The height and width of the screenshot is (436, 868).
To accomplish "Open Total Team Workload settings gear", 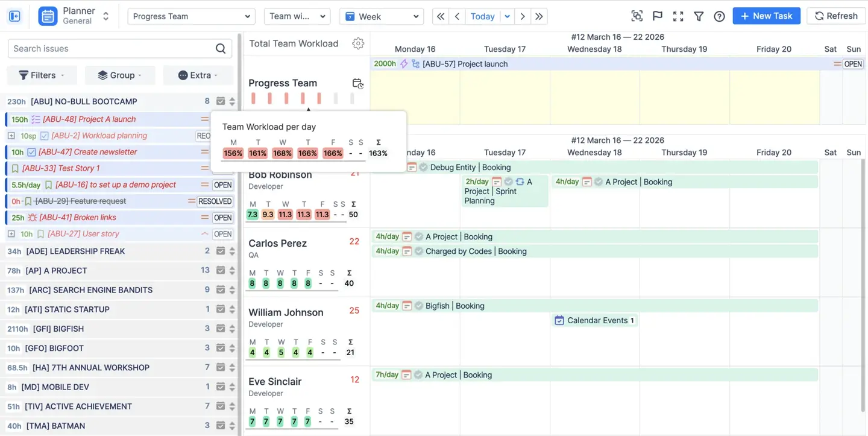I will pyautogui.click(x=358, y=43).
